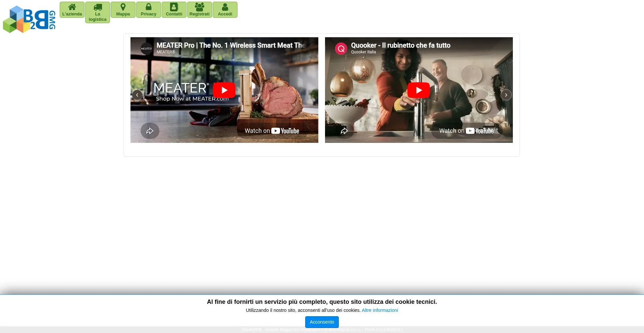Viewport: 644px width, 333px height.
Task: Share the Quooker video
Action: [x=344, y=131]
